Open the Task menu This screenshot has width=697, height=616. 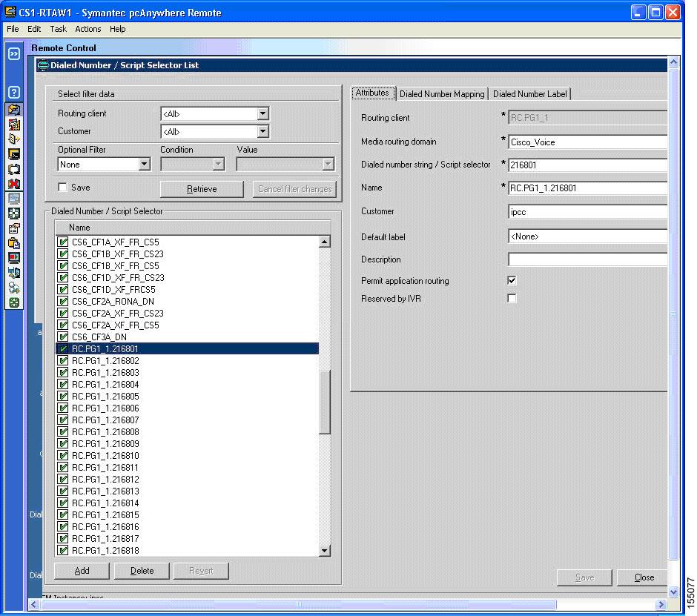58,29
